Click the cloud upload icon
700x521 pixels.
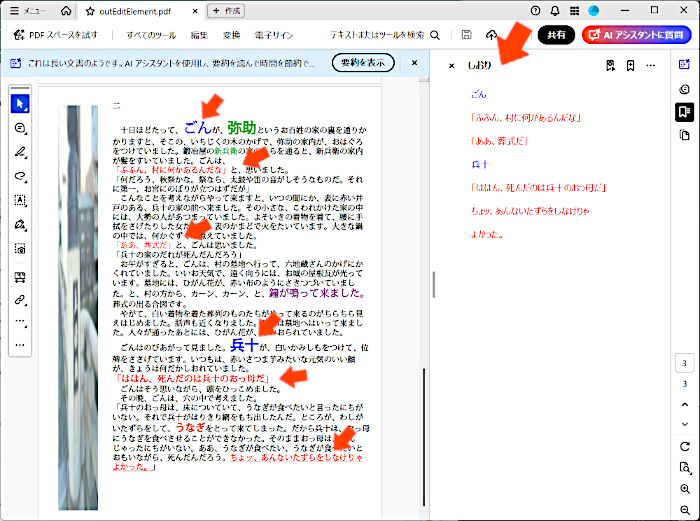coord(491,35)
